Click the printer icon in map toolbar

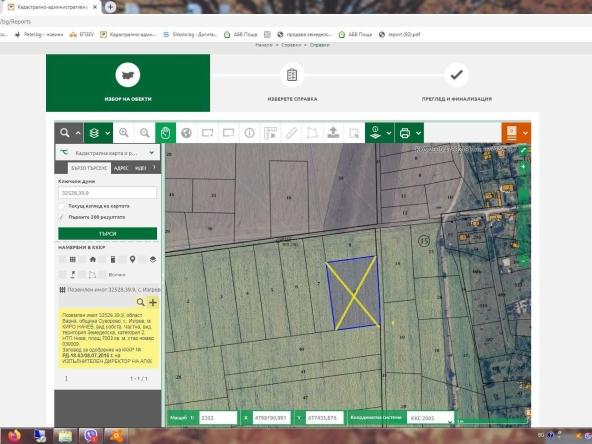tap(405, 133)
